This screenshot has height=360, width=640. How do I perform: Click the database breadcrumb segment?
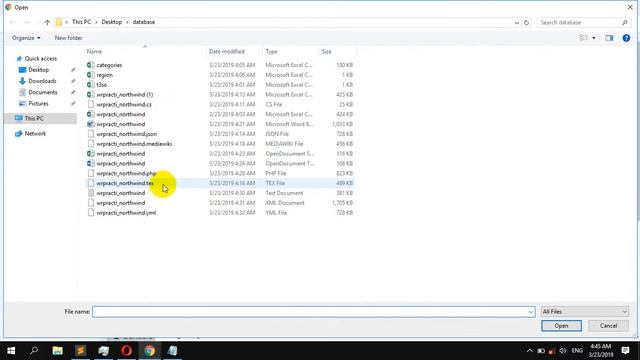click(144, 22)
